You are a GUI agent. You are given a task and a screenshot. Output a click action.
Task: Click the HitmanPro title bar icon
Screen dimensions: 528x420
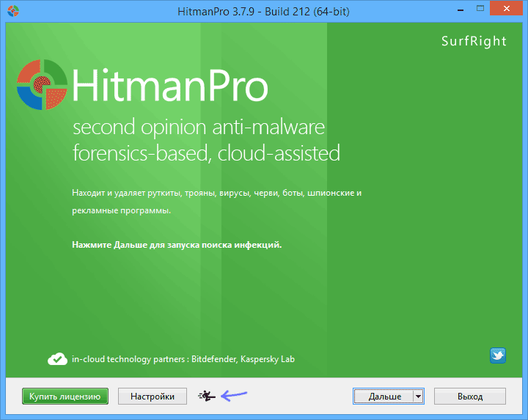click(x=13, y=11)
